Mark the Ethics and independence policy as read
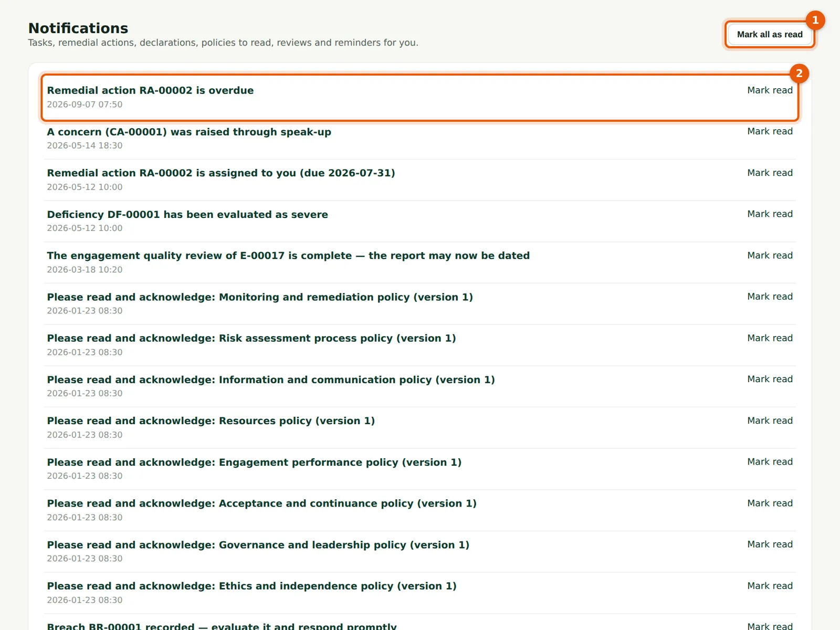840x630 pixels. (770, 586)
